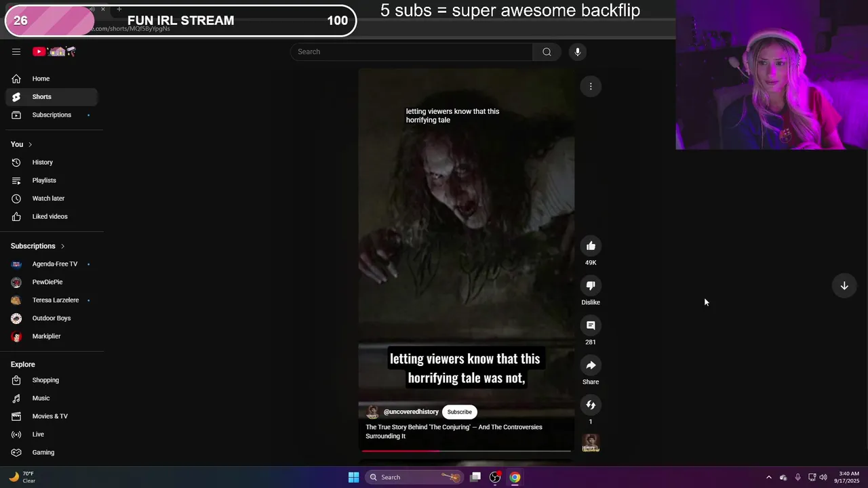Click the Live broadcast icon
This screenshot has height=488, width=868.
pyautogui.click(x=16, y=434)
